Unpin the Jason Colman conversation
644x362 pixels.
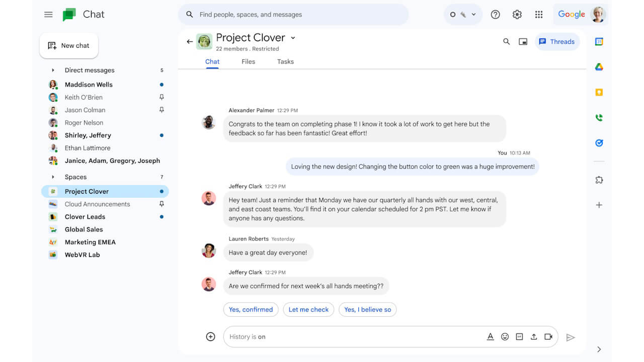pyautogui.click(x=162, y=110)
